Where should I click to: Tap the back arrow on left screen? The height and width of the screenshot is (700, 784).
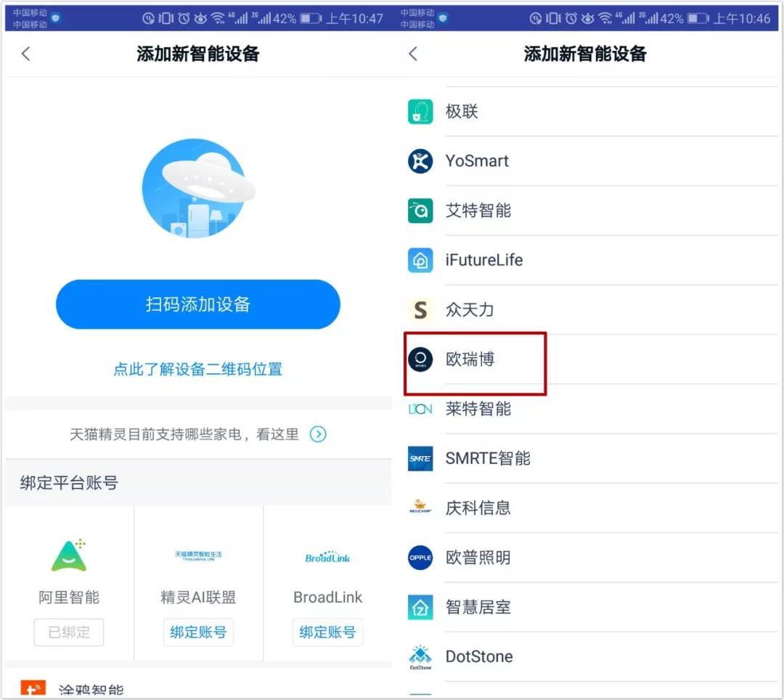(x=26, y=54)
